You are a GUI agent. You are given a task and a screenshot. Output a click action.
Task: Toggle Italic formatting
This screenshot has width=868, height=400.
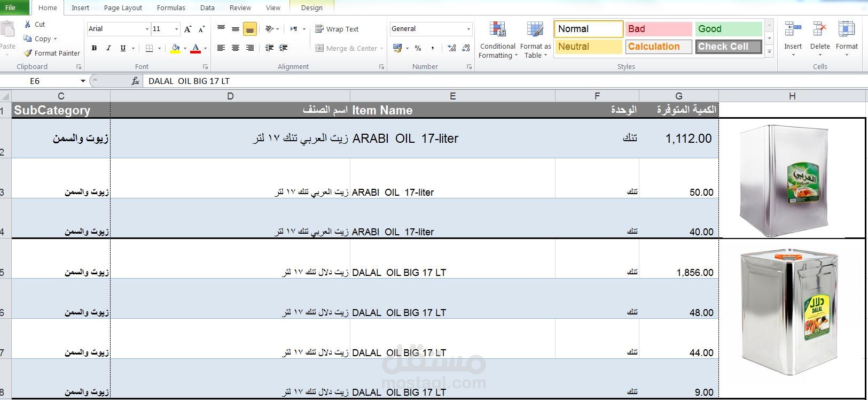click(x=108, y=48)
